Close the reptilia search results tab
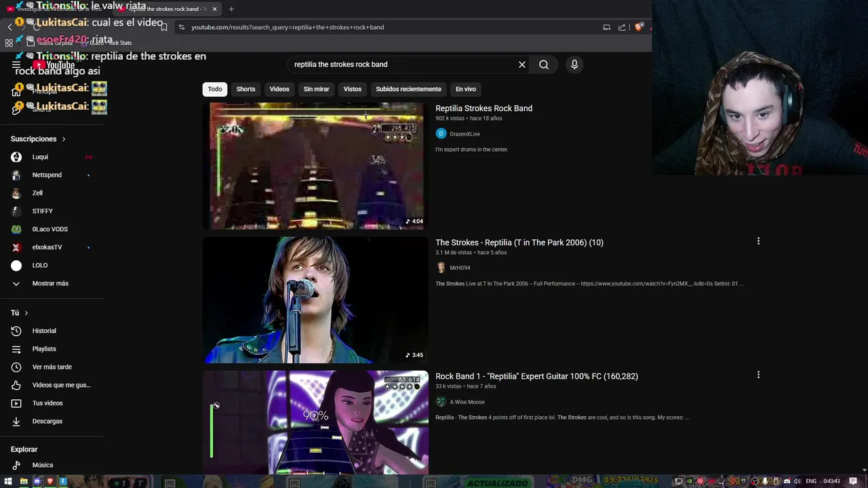The height and width of the screenshot is (488, 868). (215, 9)
